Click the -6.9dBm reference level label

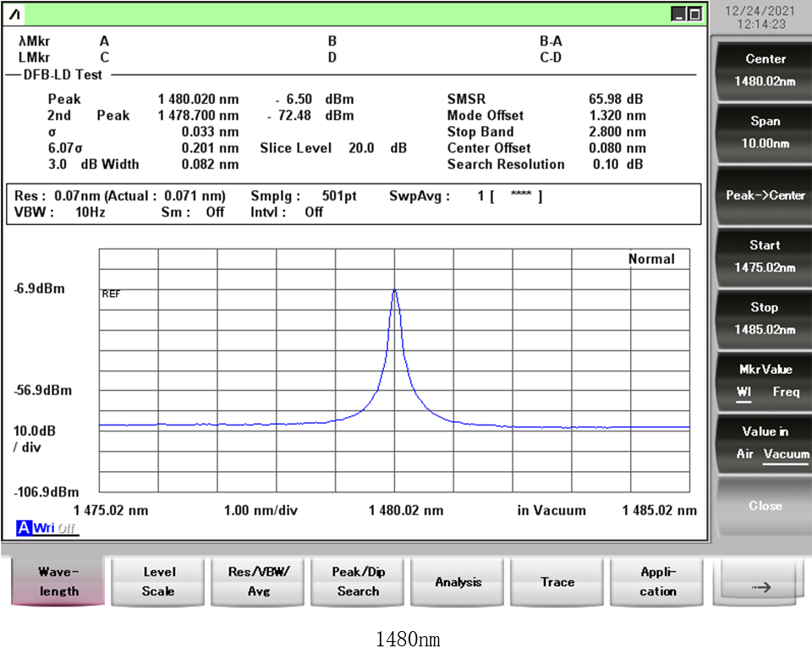click(x=40, y=288)
